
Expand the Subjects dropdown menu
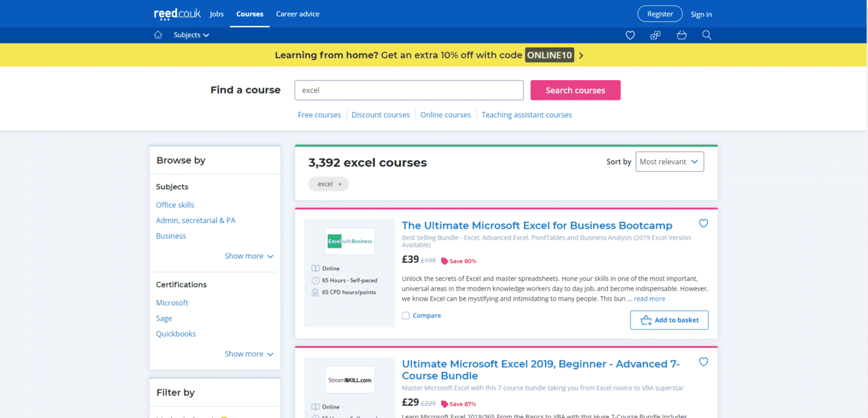click(x=191, y=35)
